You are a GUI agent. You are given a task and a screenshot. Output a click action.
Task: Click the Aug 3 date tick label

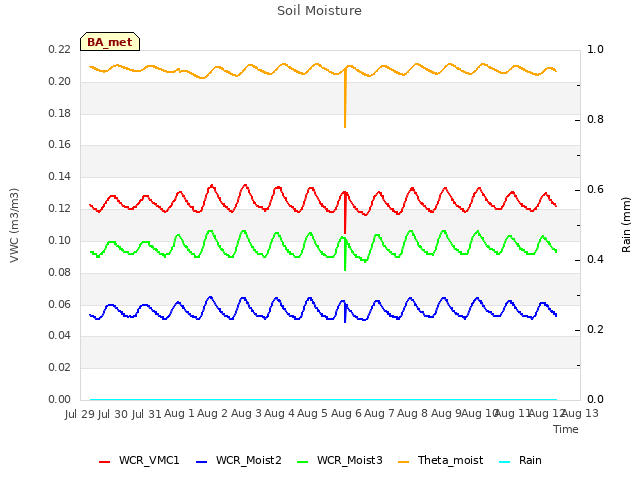click(x=246, y=414)
